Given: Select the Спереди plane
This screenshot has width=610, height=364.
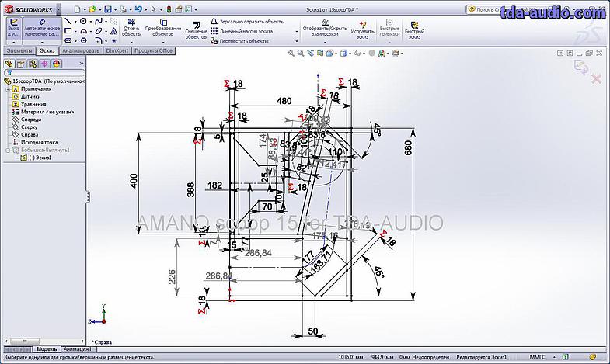Looking at the screenshot, I should [x=31, y=120].
